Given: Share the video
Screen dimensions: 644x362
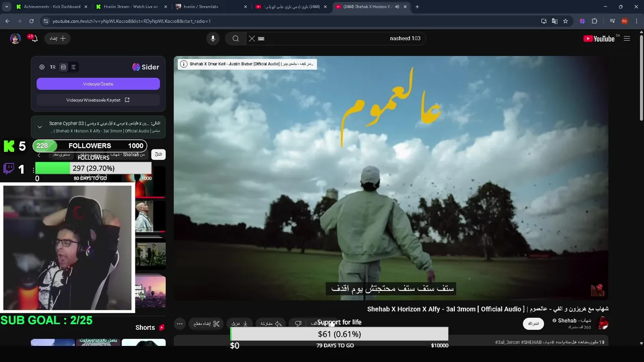Looking at the screenshot, I should click(x=271, y=324).
